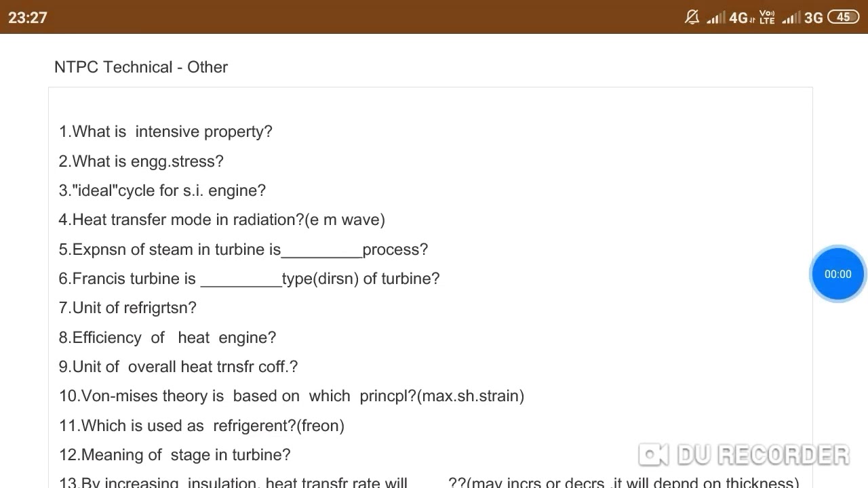
Task: Tap question 4 on radiation heat transfer mode
Action: pos(222,220)
